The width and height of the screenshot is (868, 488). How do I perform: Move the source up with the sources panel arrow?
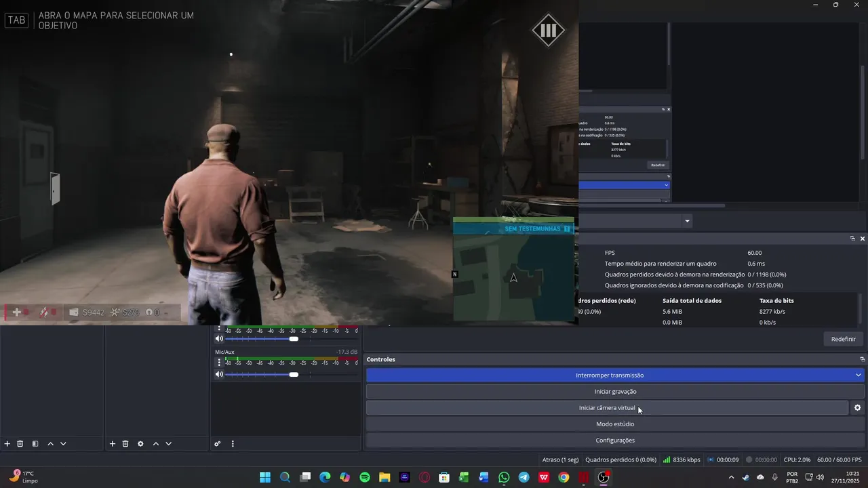(155, 444)
